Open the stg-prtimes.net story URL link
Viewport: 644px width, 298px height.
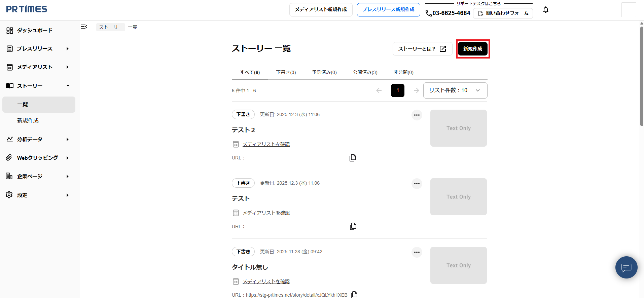[296, 295]
